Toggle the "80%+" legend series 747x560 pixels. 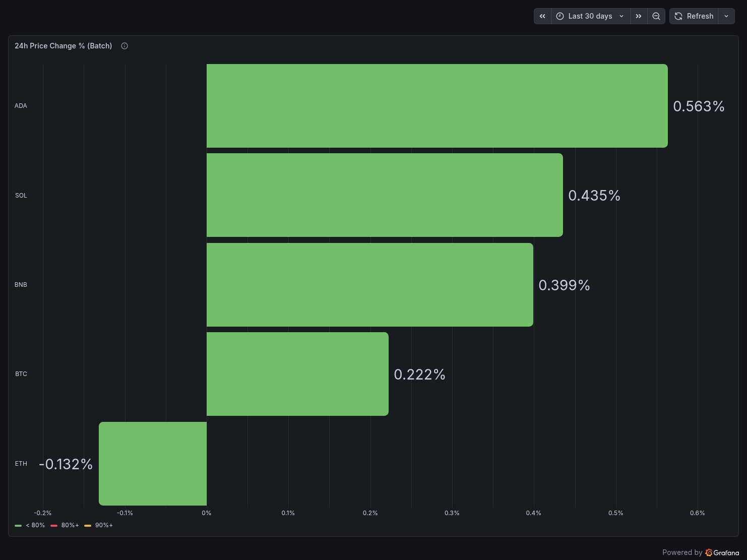70,525
